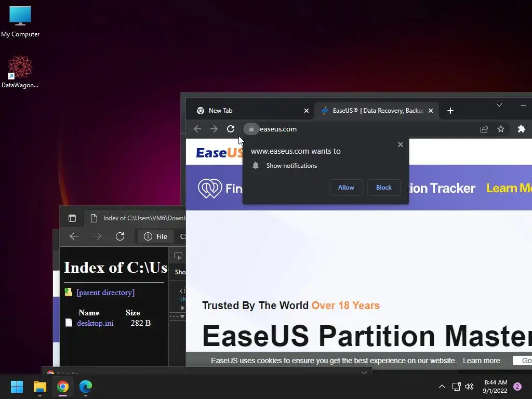The image size is (532, 399).
Task: Go forward in the Chrome window
Action: [214, 129]
